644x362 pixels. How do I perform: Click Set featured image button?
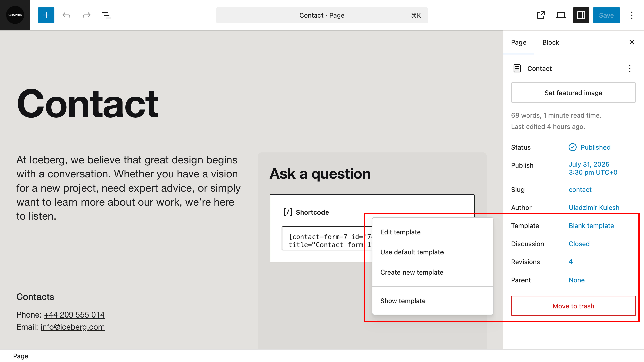click(573, 93)
